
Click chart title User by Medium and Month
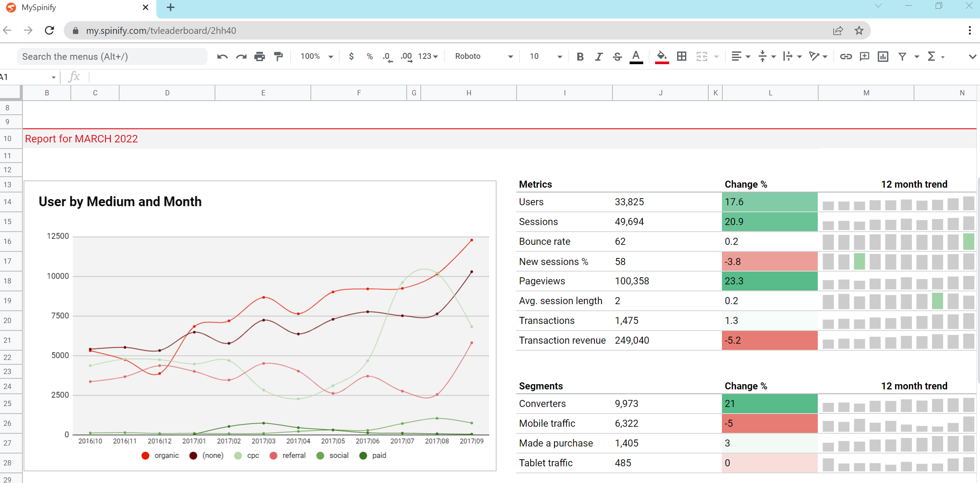click(120, 202)
